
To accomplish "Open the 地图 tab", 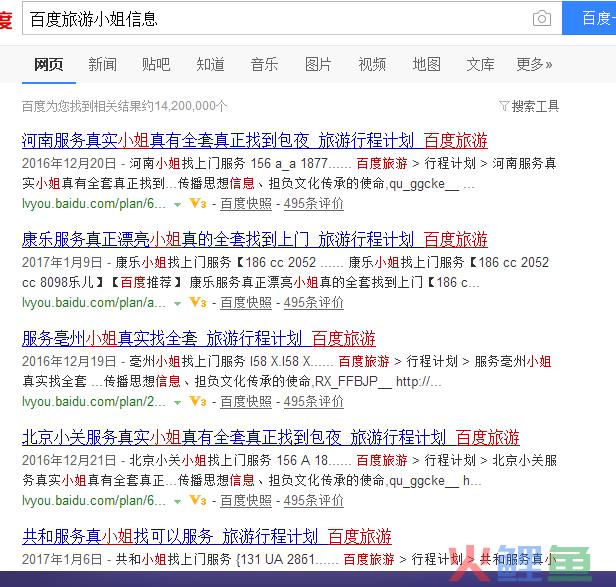I will tap(427, 64).
